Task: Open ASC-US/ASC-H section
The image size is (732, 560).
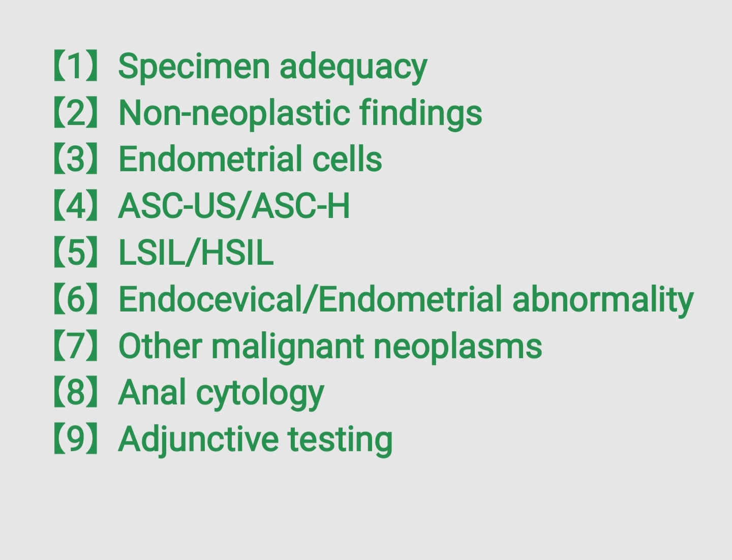Action: pos(234,206)
